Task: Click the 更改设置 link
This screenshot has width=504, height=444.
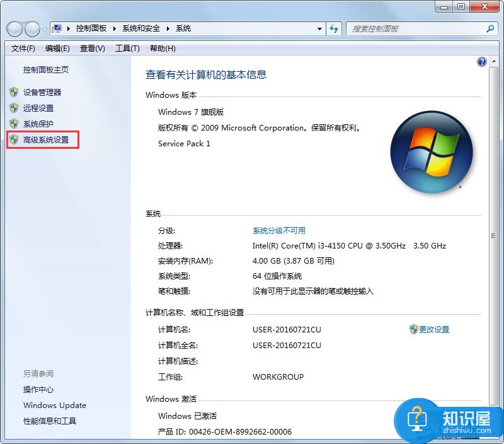Action: (434, 329)
